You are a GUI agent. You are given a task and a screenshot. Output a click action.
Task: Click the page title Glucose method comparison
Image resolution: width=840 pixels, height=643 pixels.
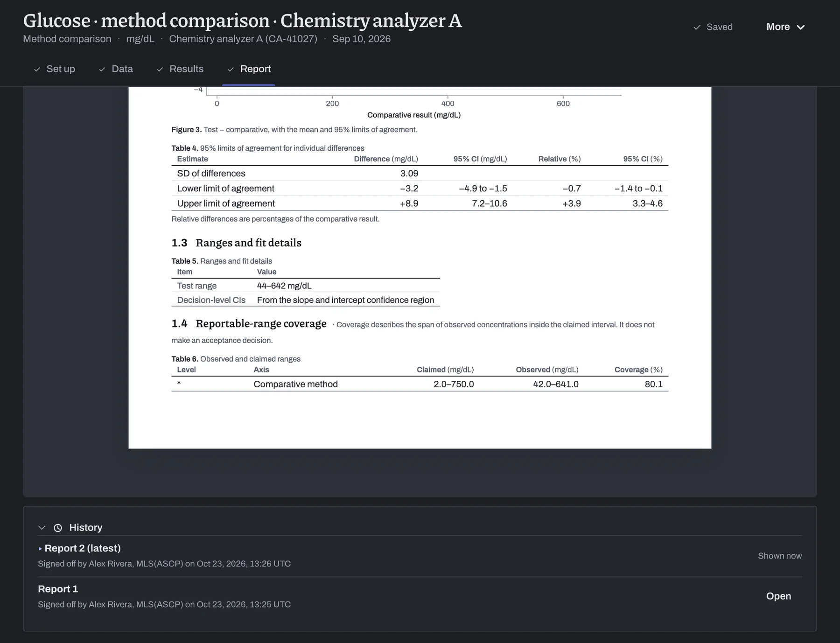coord(243,21)
